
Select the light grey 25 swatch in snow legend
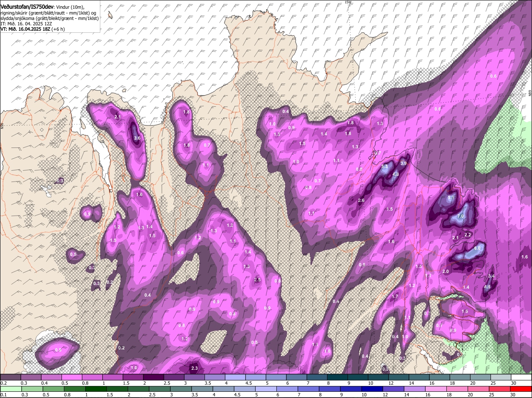500,377
